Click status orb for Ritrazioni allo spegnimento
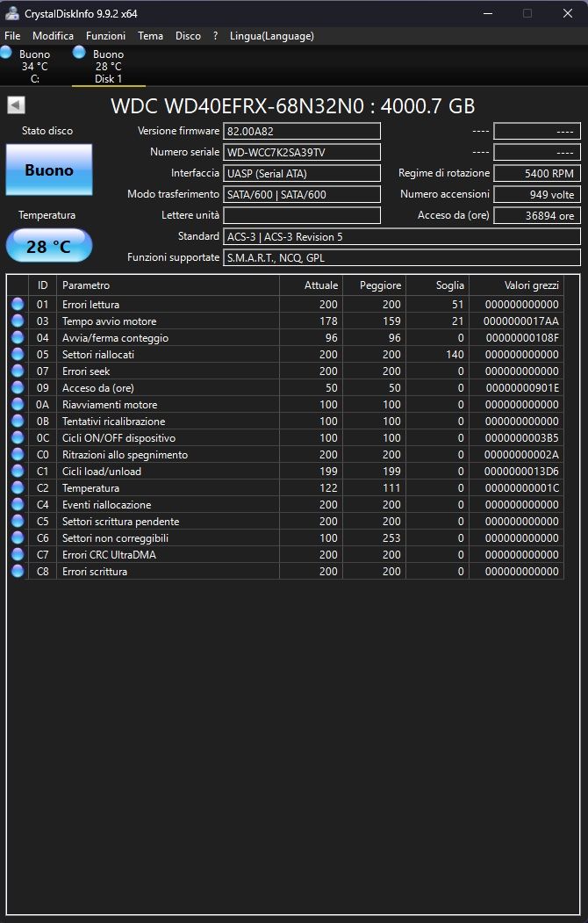Screen dimensions: 588x923 [18, 454]
